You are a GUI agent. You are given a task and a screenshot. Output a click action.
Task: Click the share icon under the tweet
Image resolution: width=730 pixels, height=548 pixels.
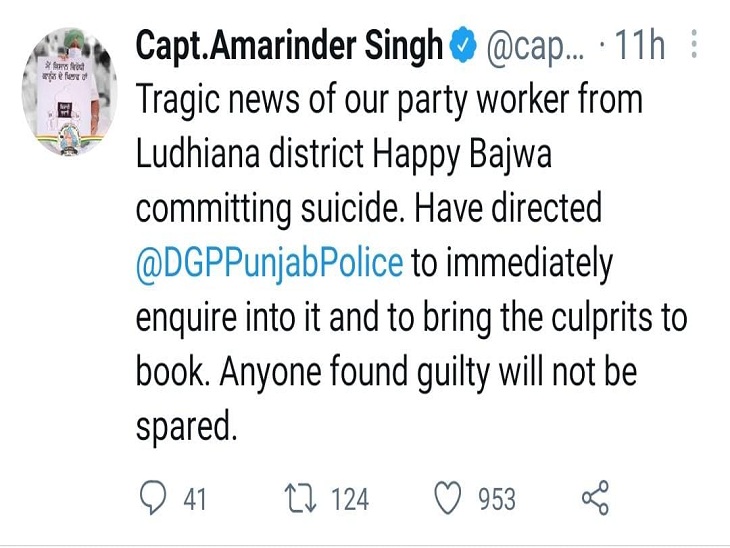coord(594,497)
